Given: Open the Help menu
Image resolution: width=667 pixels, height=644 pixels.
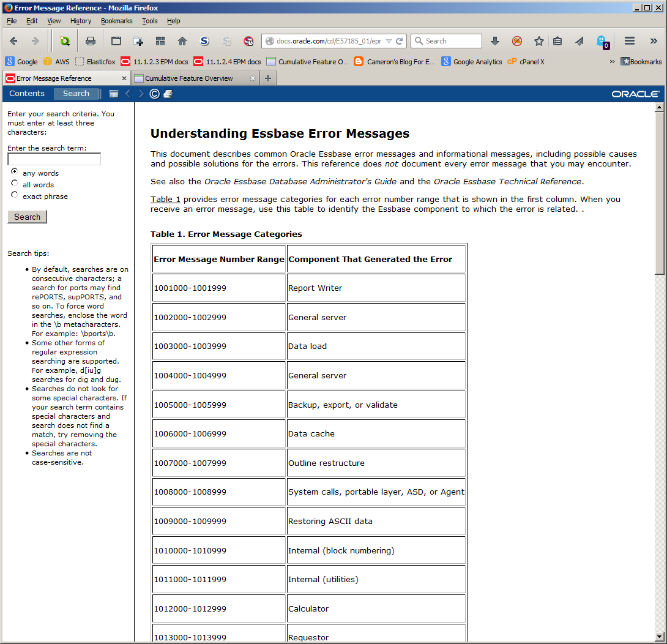Looking at the screenshot, I should [174, 21].
